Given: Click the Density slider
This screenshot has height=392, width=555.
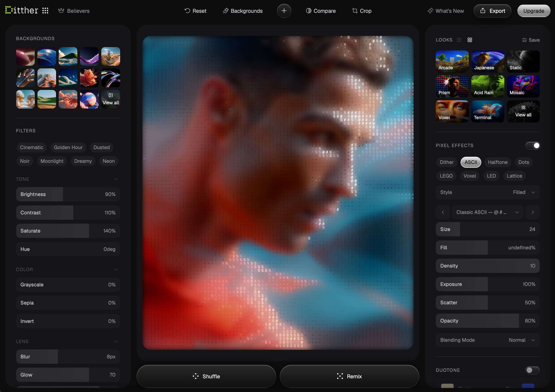Looking at the screenshot, I should pos(488,266).
